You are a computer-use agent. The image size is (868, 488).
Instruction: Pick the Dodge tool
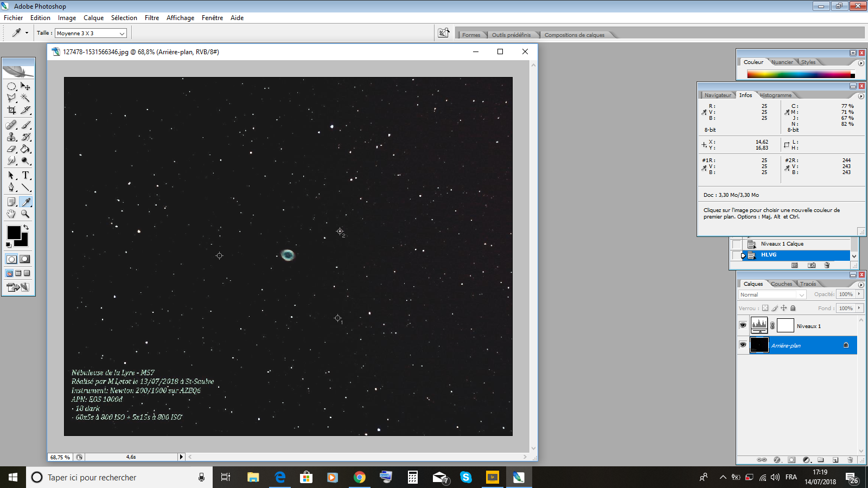point(25,160)
